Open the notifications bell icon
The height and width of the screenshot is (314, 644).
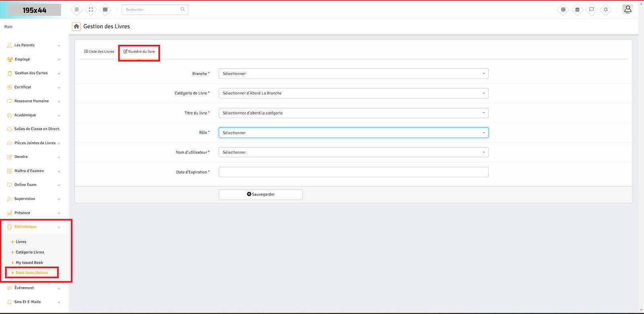point(605,10)
